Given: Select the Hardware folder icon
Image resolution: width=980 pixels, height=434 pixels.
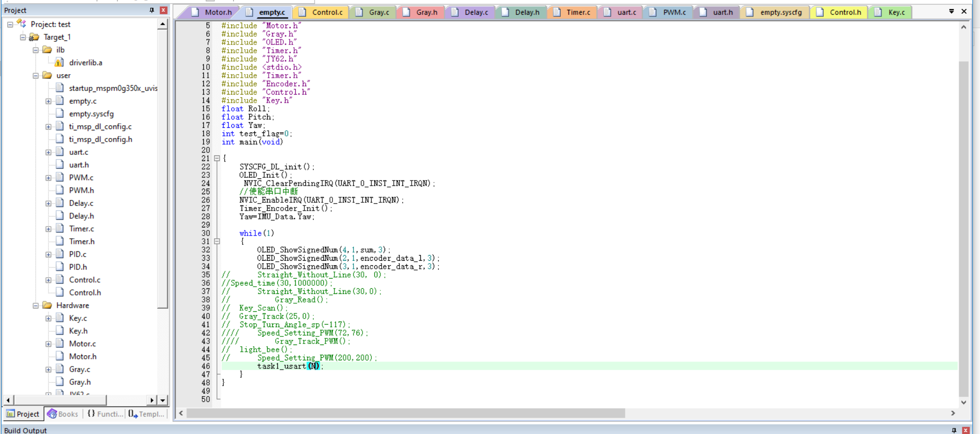Looking at the screenshot, I should pyautogui.click(x=47, y=305).
